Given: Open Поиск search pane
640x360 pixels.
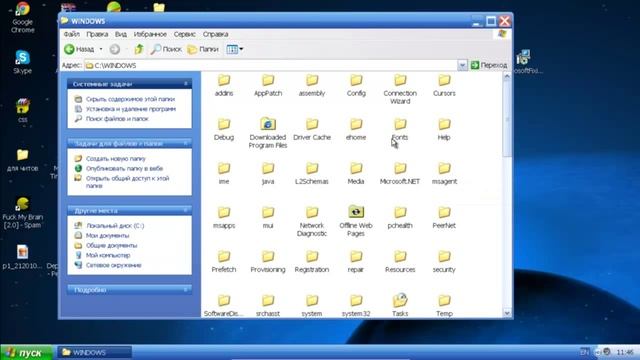Looking at the screenshot, I should [x=166, y=49].
